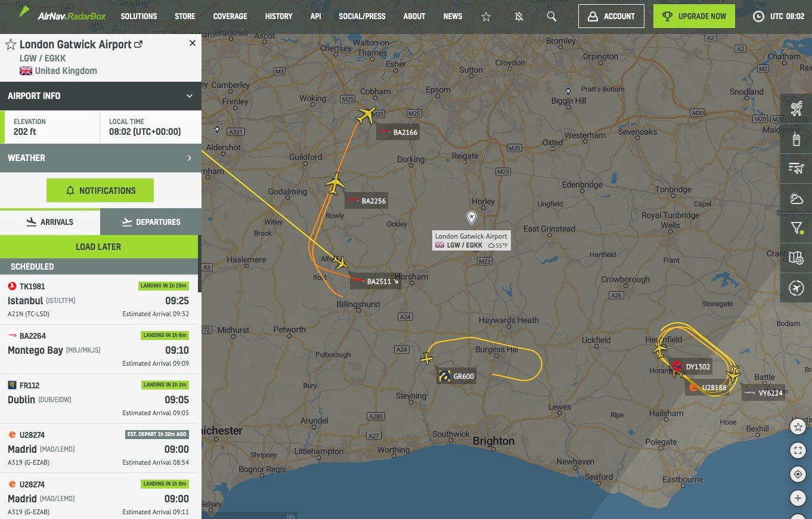The width and height of the screenshot is (812, 519).
Task: Toggle fullscreen map view
Action: click(798, 450)
